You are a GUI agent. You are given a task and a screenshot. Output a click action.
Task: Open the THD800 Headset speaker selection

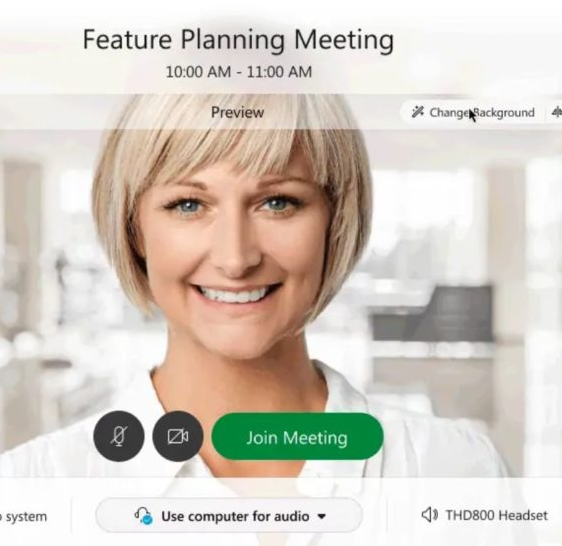484,515
